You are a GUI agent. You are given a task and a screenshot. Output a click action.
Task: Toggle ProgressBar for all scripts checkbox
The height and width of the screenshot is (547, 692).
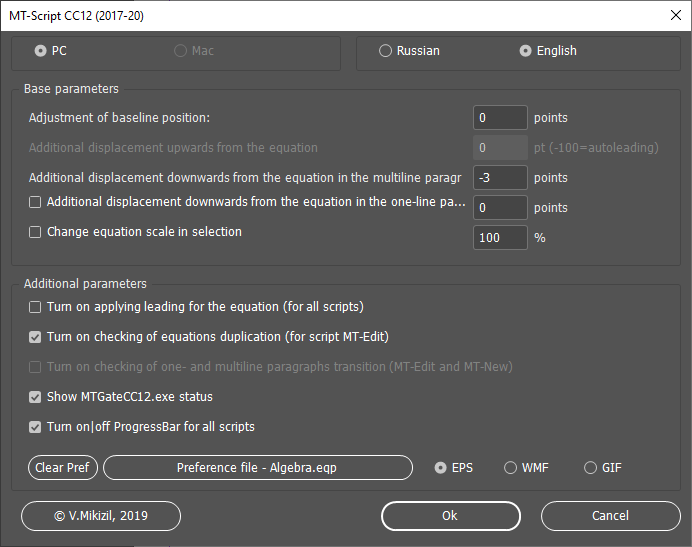pyautogui.click(x=35, y=427)
